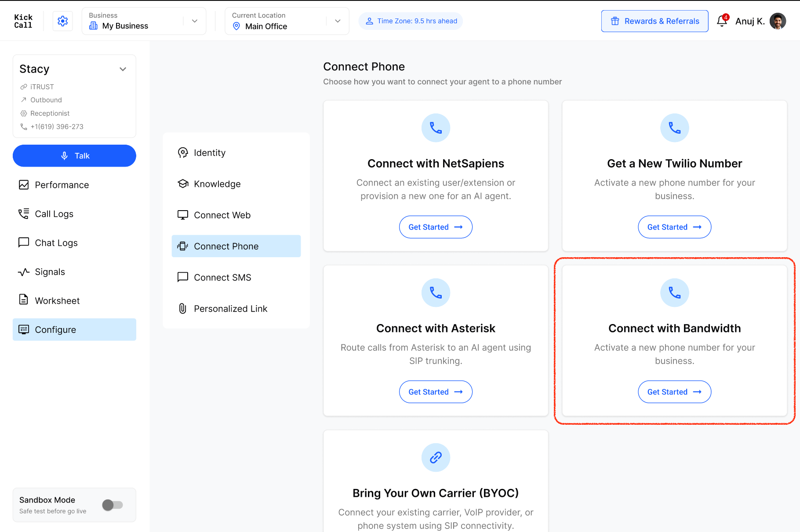800x532 pixels.
Task: Switch to the Identity settings tab
Action: coord(236,153)
